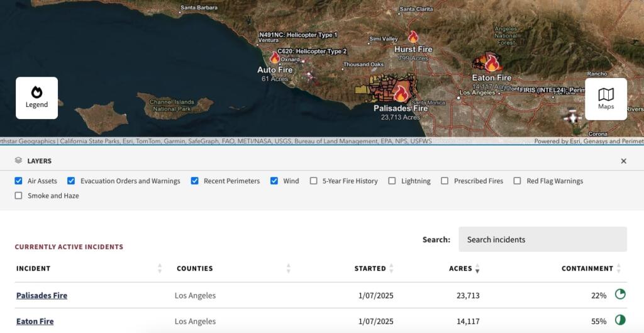The width and height of the screenshot is (644, 333).
Task: Enable the Smoke and Haze layer
Action: coord(19,196)
